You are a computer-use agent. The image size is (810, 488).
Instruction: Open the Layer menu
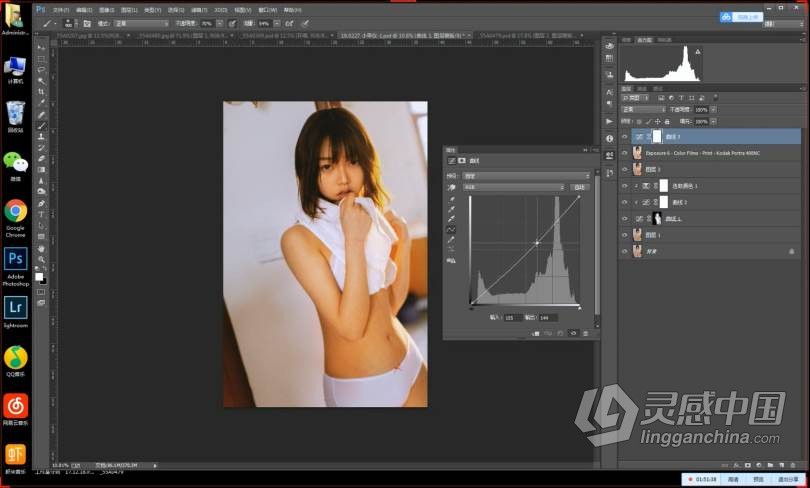129,10
